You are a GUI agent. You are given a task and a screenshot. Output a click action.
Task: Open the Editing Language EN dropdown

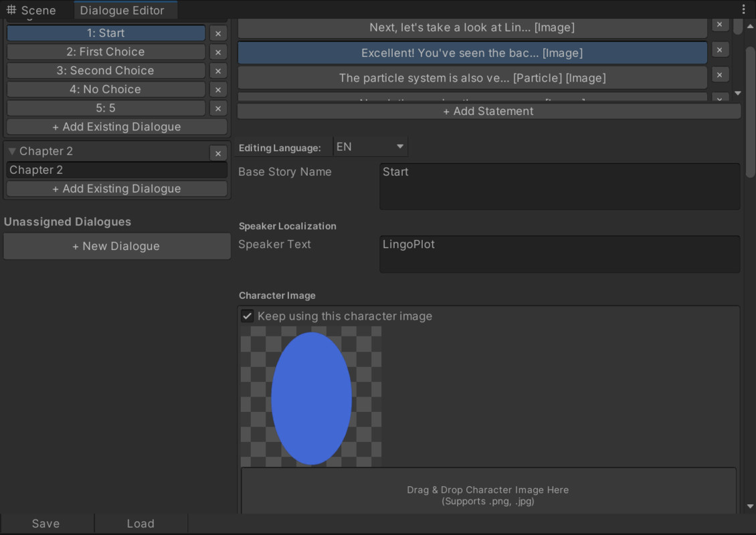tap(371, 147)
